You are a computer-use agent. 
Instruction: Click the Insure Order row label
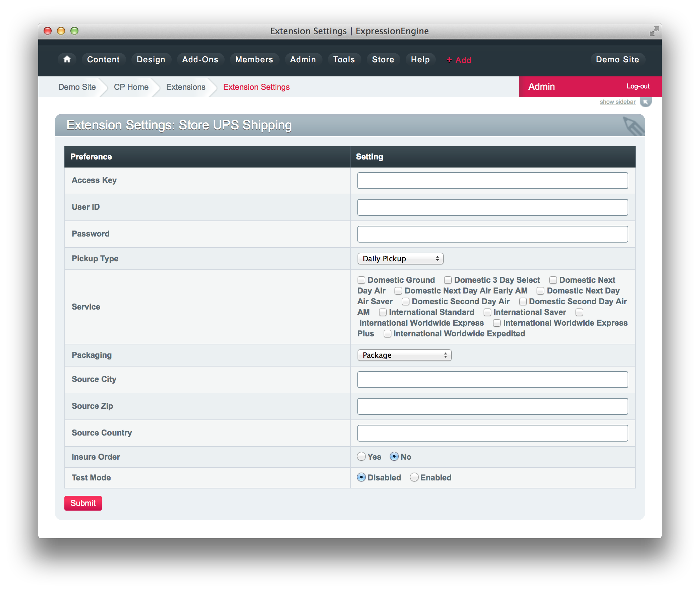click(x=96, y=457)
